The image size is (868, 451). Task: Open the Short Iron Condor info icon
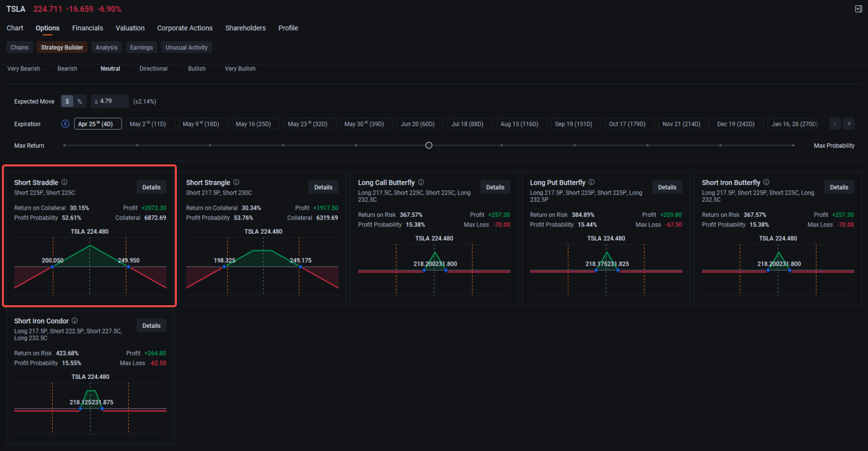pyautogui.click(x=75, y=320)
